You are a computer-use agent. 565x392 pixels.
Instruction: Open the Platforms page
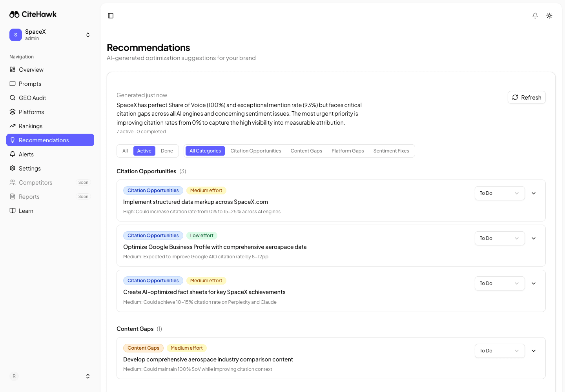click(50, 112)
